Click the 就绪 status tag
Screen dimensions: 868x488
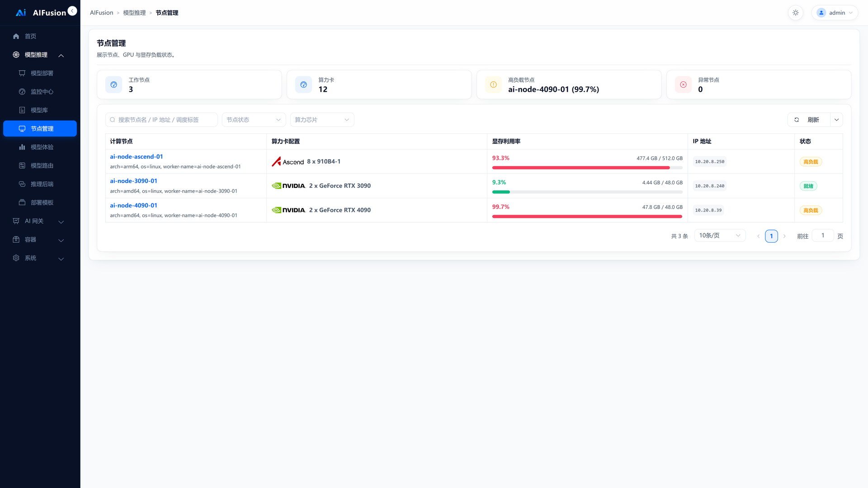point(808,186)
